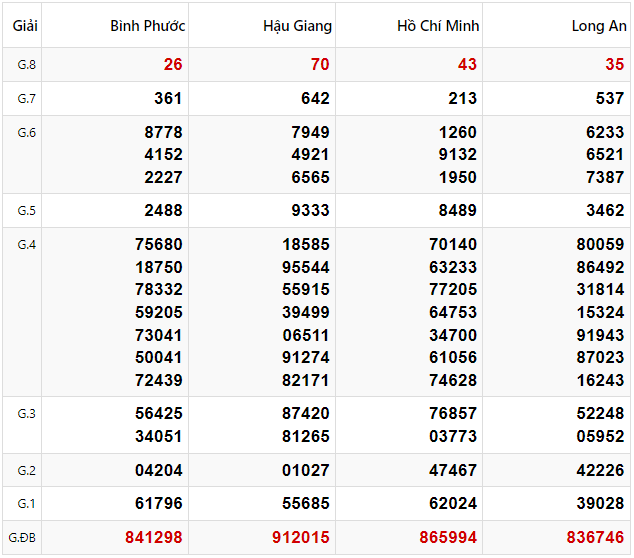Click the Giải header cell
This screenshot has width=634, height=558.
click(25, 26)
